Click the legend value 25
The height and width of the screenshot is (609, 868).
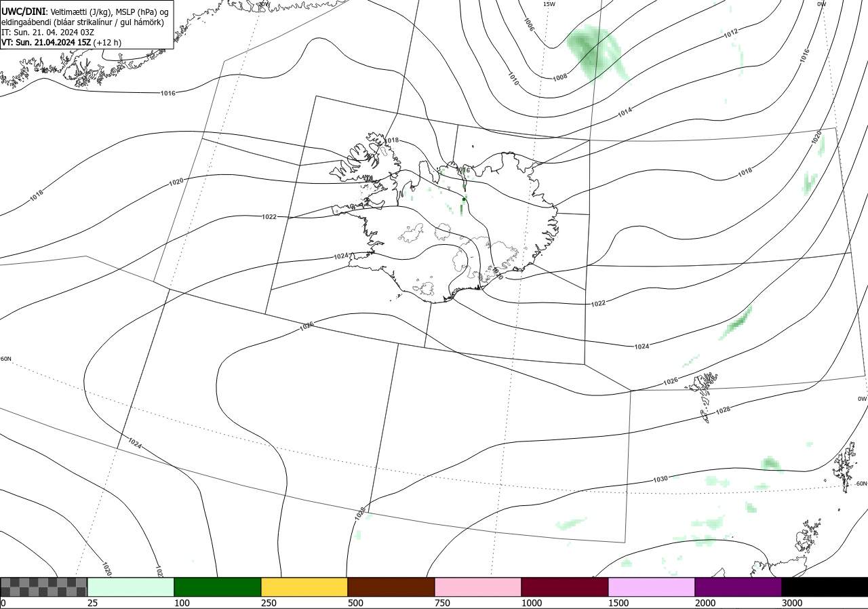pyautogui.click(x=93, y=603)
